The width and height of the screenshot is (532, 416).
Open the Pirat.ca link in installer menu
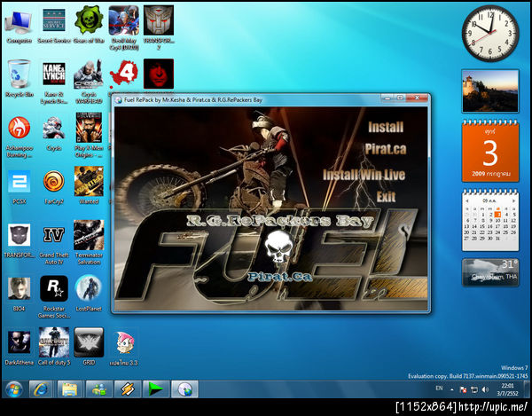pyautogui.click(x=386, y=149)
